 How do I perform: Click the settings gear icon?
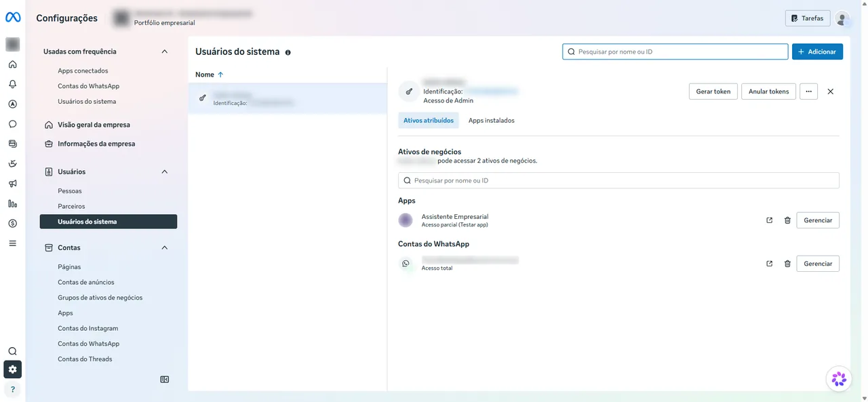pyautogui.click(x=12, y=369)
